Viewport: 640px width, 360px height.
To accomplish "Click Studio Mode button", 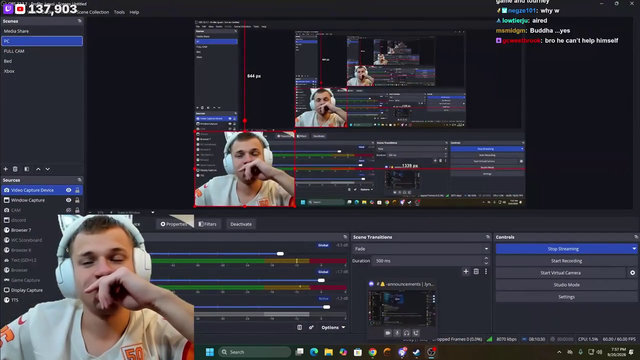I will coord(567,285).
